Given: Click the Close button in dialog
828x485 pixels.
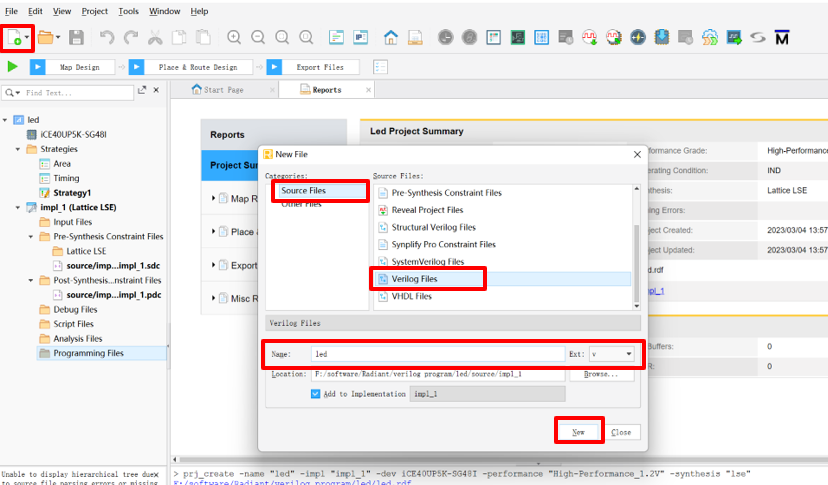Looking at the screenshot, I should [621, 432].
